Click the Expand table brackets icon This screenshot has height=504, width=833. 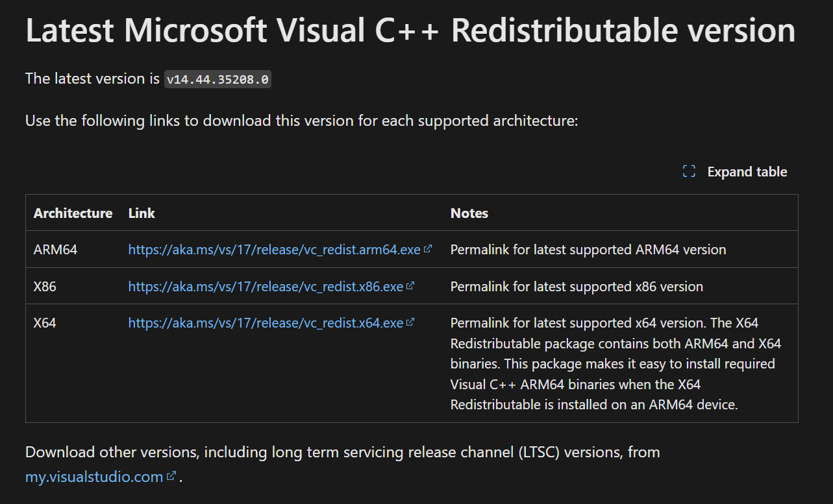(x=689, y=172)
